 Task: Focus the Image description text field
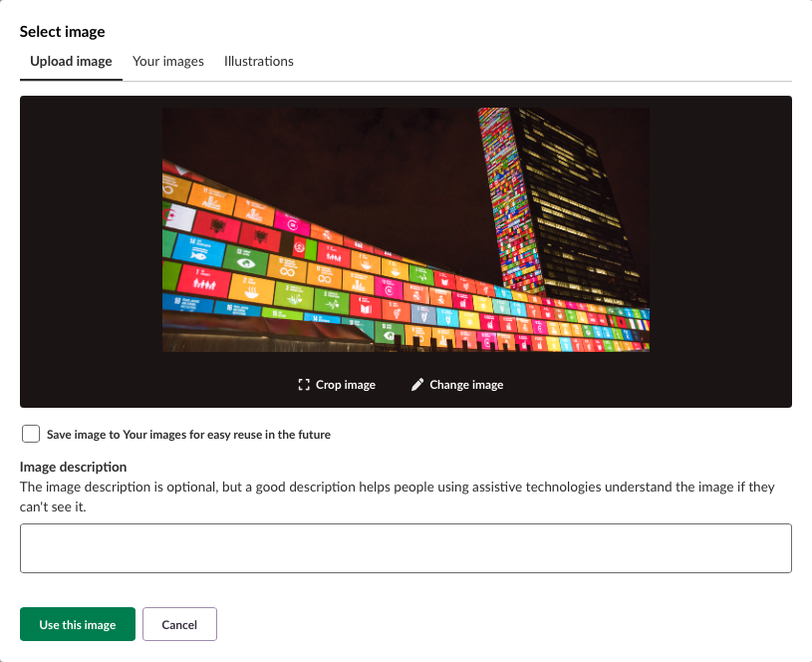tap(406, 548)
